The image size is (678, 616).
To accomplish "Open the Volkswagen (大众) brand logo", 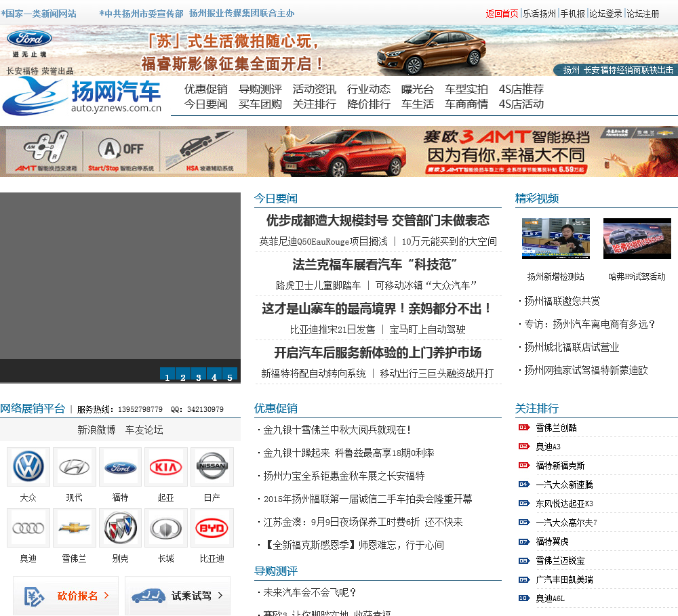I will coord(28,467).
